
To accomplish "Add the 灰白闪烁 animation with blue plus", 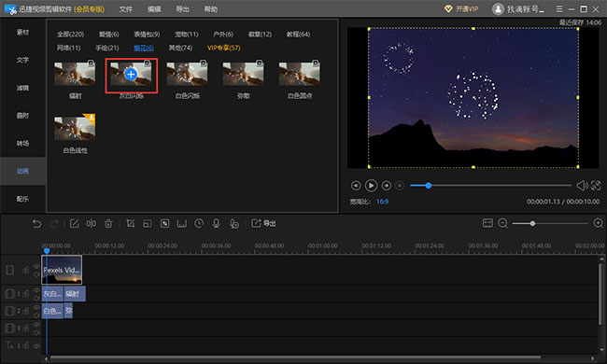I will 132,75.
